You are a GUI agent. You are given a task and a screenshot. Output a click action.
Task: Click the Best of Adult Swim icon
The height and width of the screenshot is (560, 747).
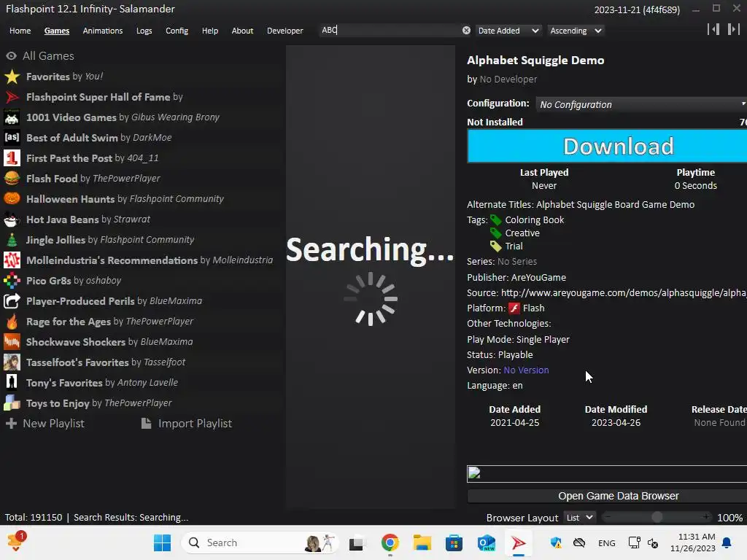pyautogui.click(x=12, y=138)
